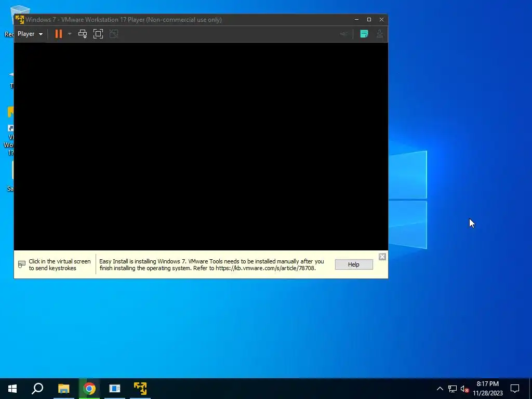This screenshot has width=532, height=399.
Task: Click the keyboard icon in info bar
Action: 22,264
